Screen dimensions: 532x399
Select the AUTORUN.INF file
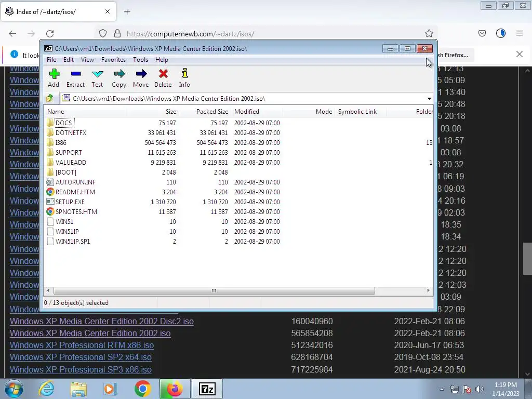tap(75, 182)
